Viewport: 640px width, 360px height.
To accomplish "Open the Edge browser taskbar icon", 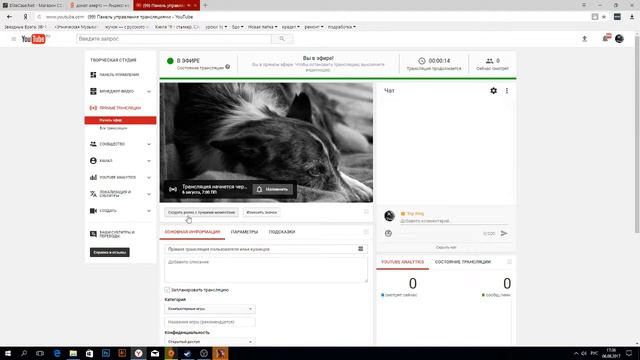I will coord(57,353).
